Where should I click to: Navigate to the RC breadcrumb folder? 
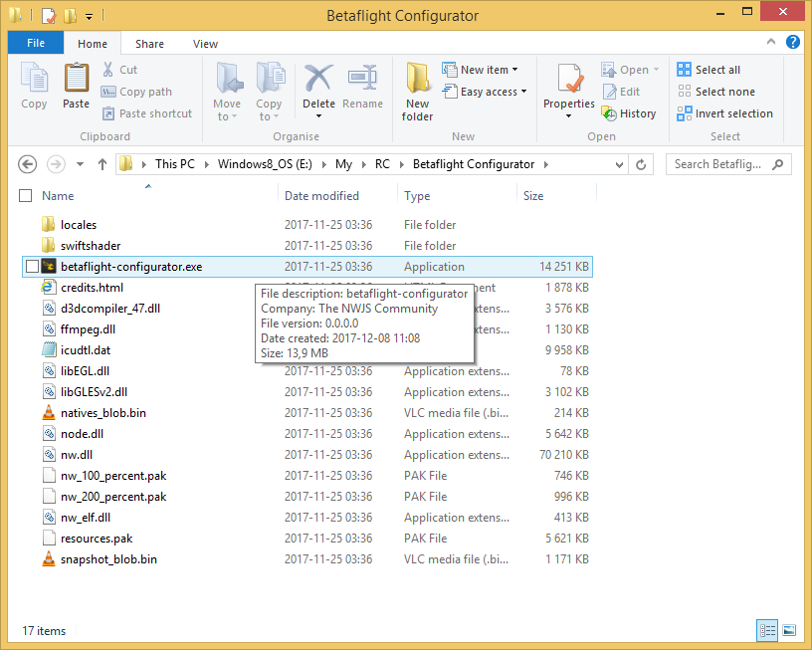point(382,164)
